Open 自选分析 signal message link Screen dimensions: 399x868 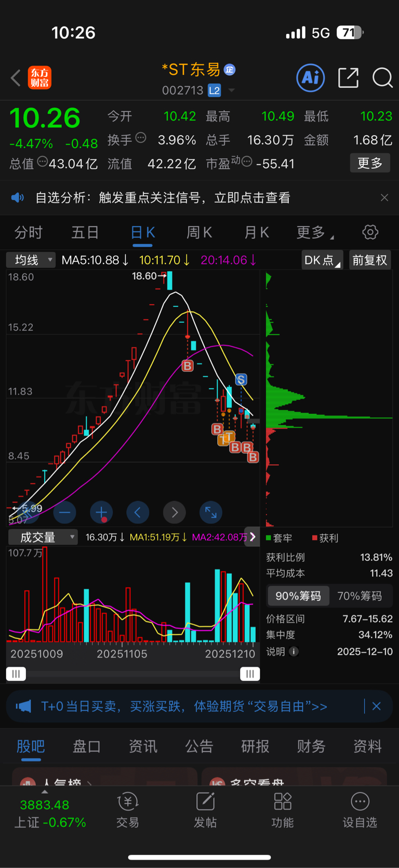click(163, 198)
